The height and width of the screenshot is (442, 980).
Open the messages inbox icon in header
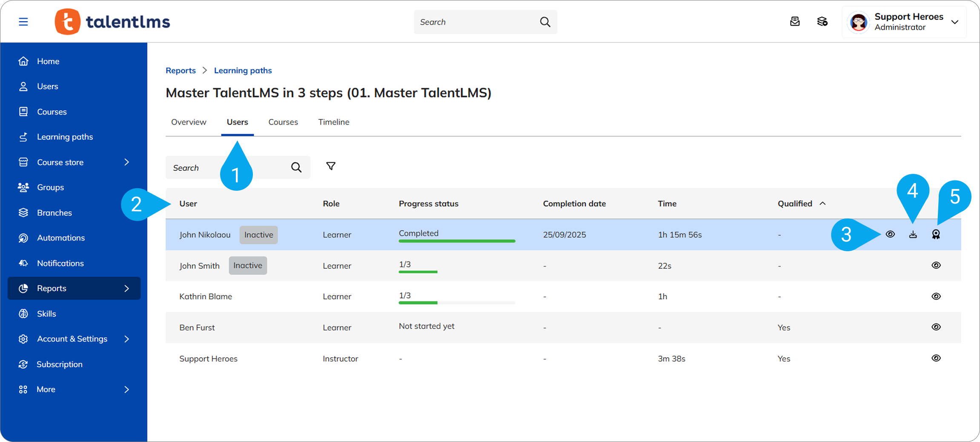click(794, 22)
